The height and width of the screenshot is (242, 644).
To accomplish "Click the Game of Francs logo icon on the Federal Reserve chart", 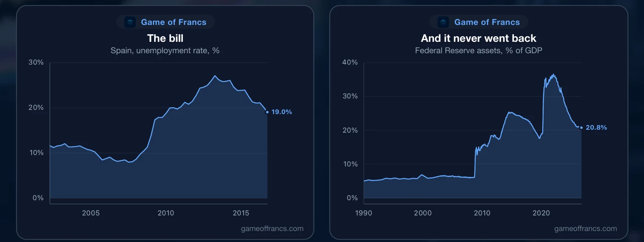I will 443,22.
